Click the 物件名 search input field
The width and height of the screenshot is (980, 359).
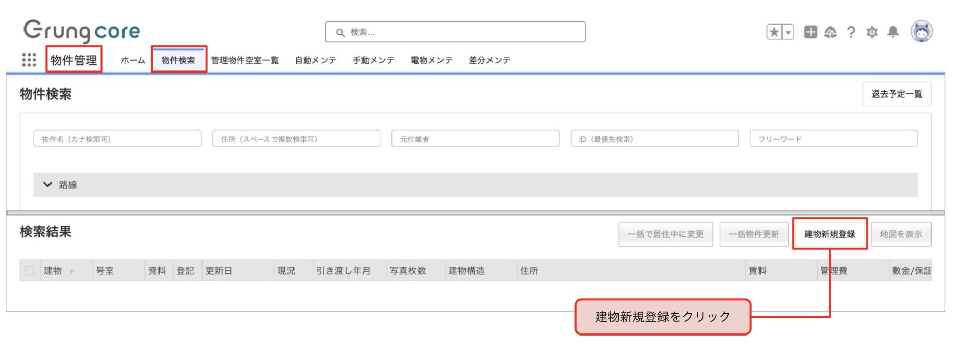(x=117, y=139)
